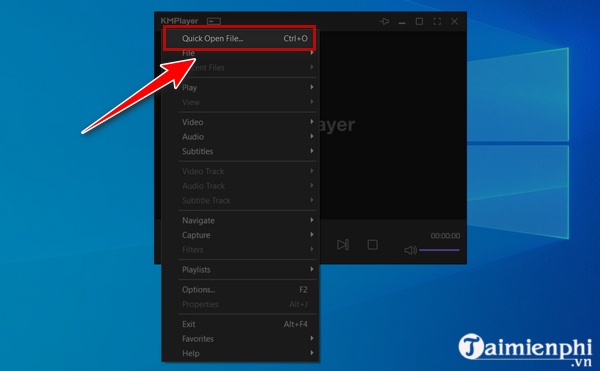Click the compact mode icon beside KMPlayer title
This screenshot has width=600, height=371.
point(214,21)
